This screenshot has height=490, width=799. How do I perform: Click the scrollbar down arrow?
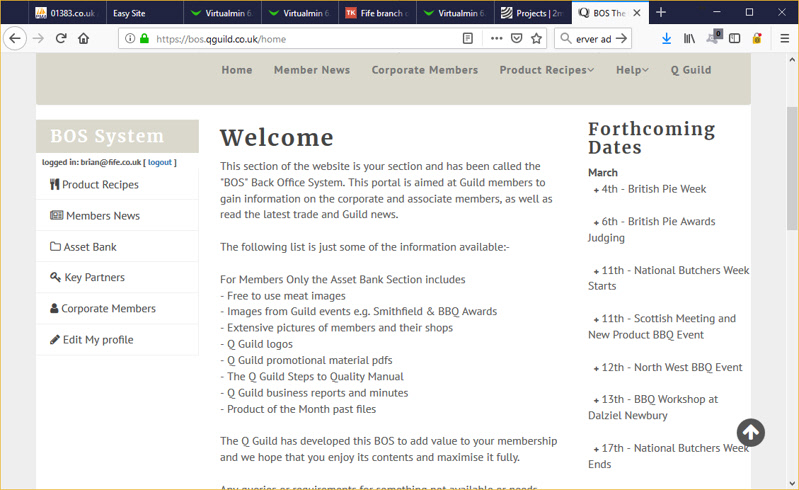(792, 483)
